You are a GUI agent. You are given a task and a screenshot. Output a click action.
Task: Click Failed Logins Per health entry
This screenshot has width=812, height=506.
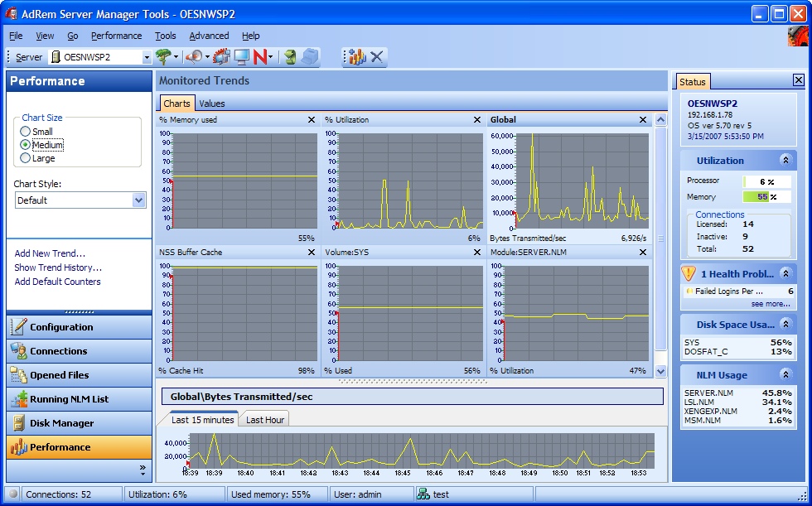[739, 292]
